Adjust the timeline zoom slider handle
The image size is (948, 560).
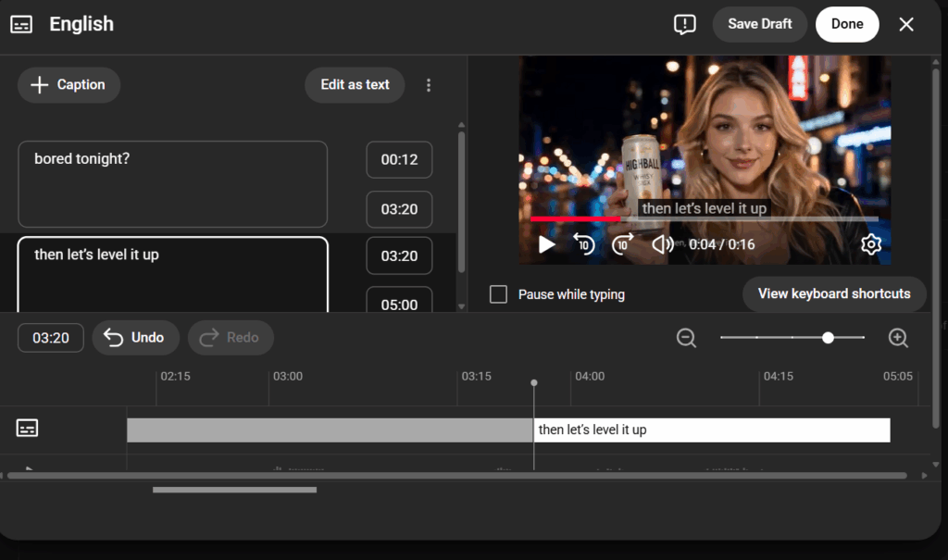(x=829, y=338)
